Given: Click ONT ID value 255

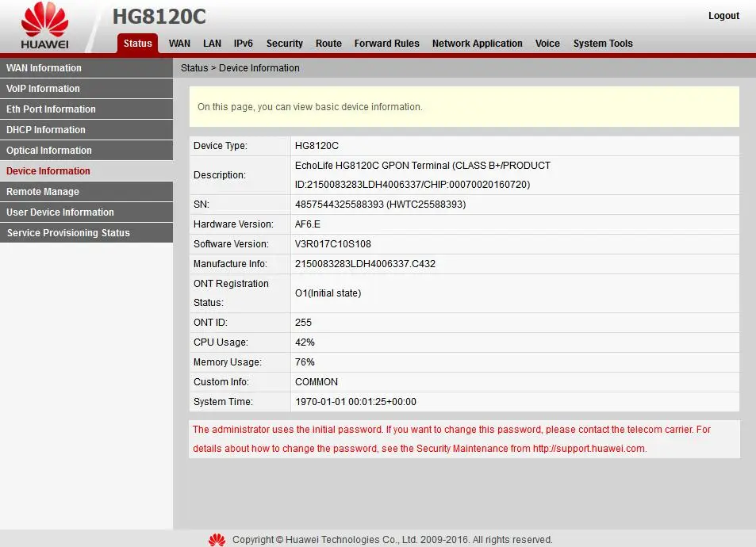Looking at the screenshot, I should (303, 323).
